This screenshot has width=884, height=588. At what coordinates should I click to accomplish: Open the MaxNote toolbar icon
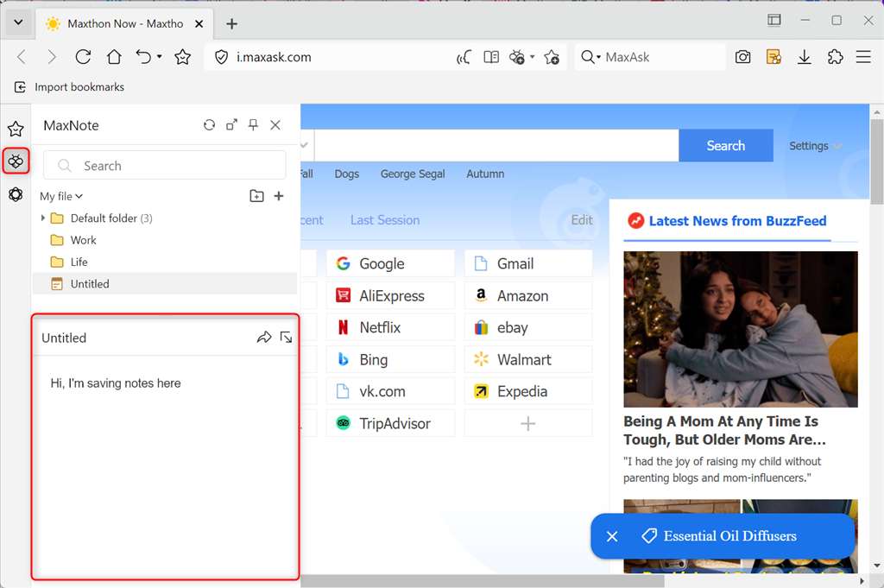click(774, 57)
